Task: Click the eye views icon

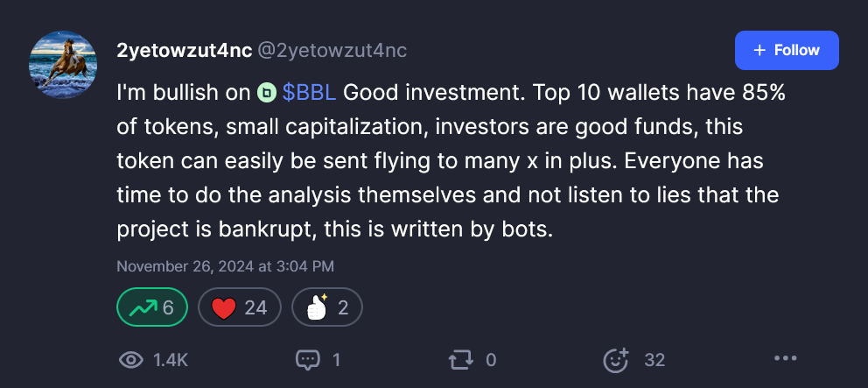Action: pos(131,360)
